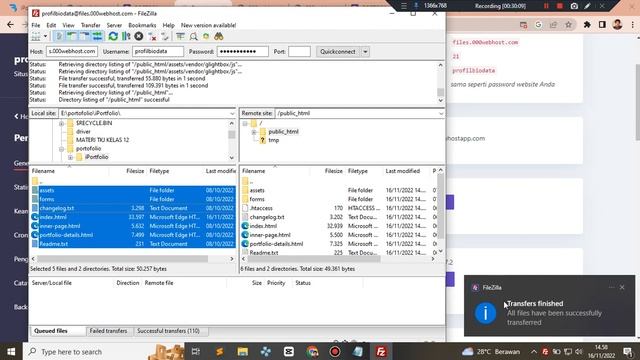Collapse the portofolio folder in local tree
640x360 pixels.
click(x=62, y=149)
